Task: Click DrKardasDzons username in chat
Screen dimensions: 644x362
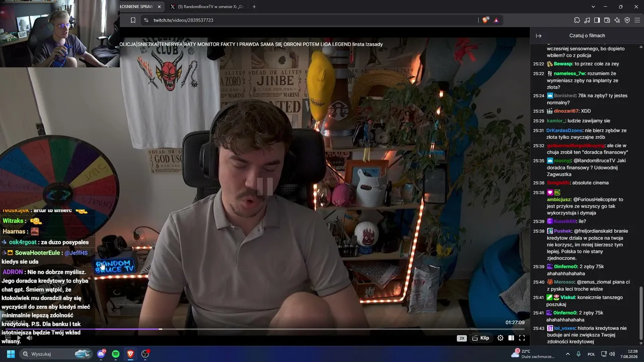Action: click(x=565, y=130)
